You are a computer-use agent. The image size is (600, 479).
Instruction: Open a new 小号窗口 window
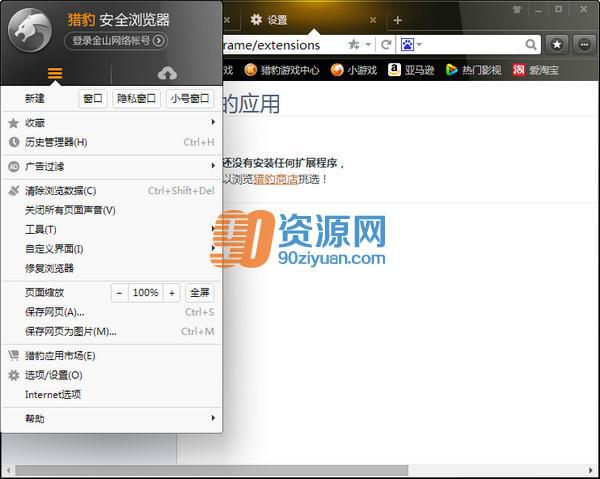click(x=190, y=99)
